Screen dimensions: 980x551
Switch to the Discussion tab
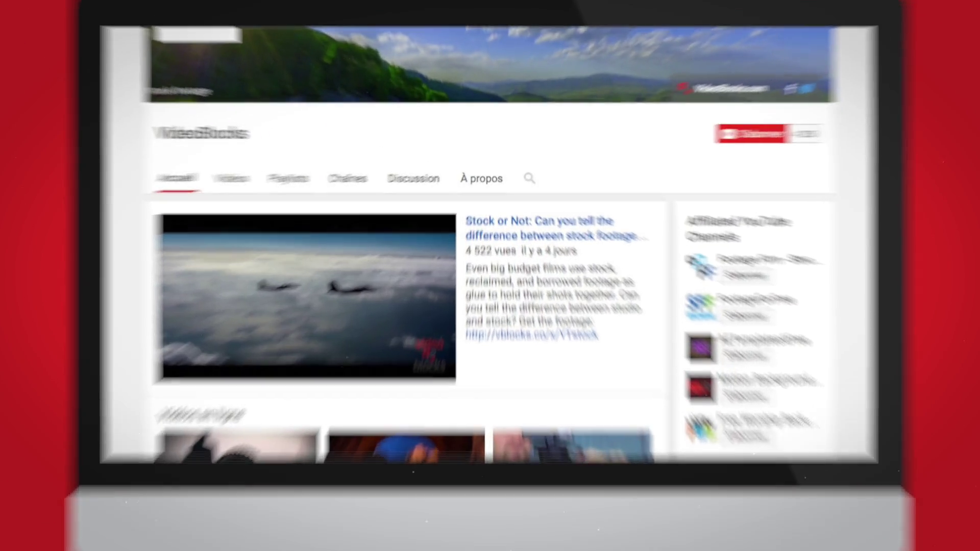point(413,179)
